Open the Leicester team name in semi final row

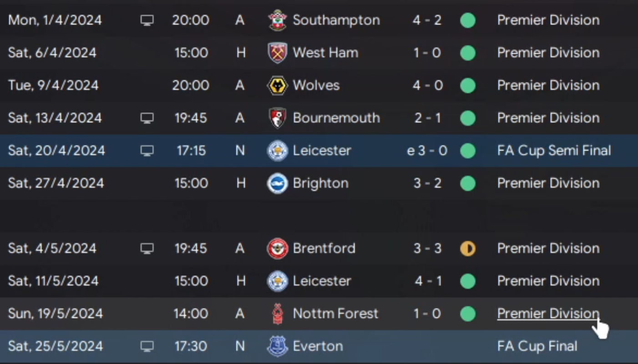pos(322,151)
